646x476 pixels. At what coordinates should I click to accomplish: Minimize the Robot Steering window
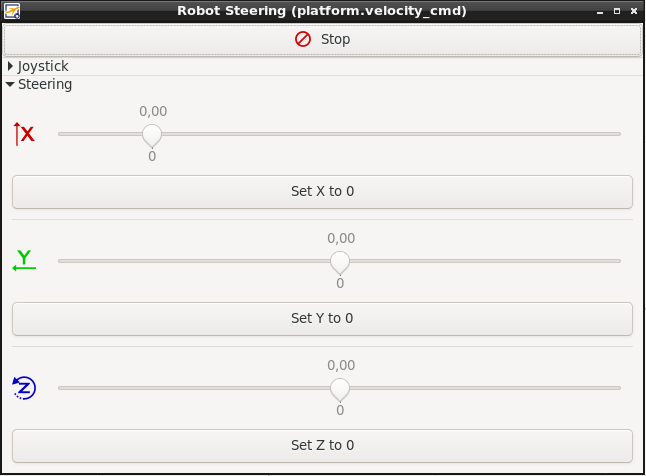click(598, 11)
